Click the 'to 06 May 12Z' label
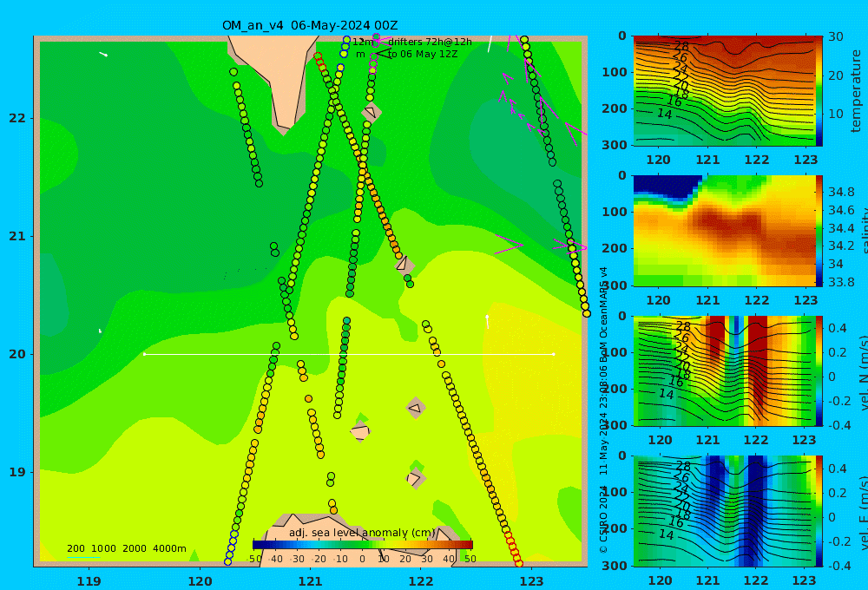The height and width of the screenshot is (590, 868). click(x=423, y=55)
